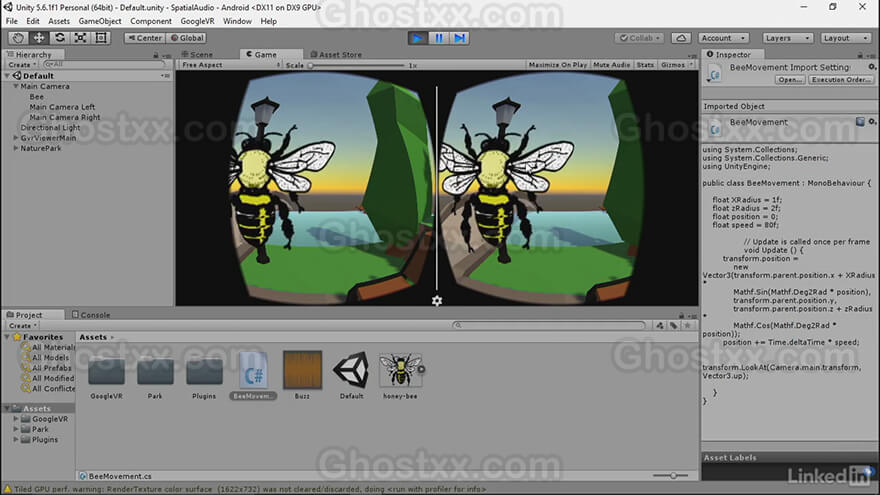Select the Rotate tool
Viewport: 880px width, 495px height.
pos(59,38)
